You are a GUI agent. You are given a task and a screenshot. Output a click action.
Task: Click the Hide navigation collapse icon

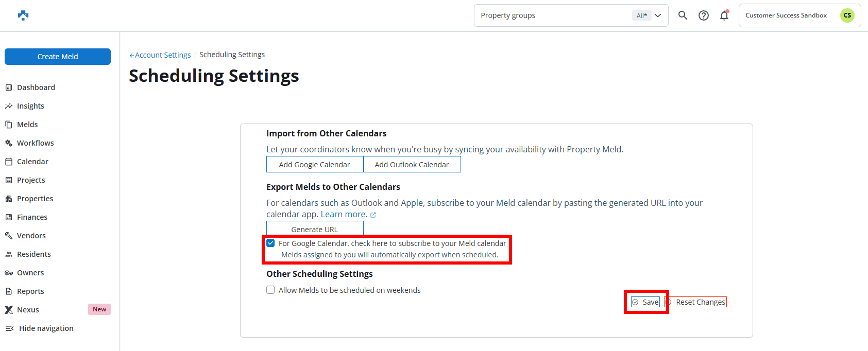coord(9,328)
